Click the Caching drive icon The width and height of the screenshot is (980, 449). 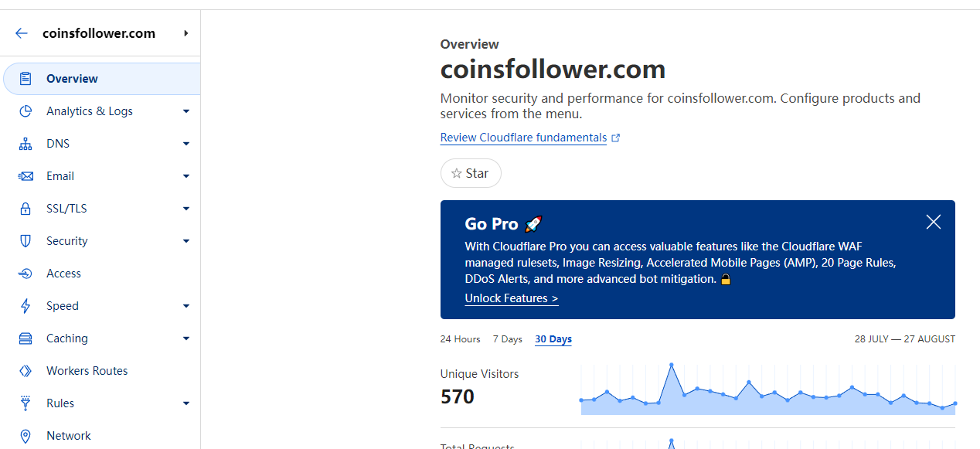[x=26, y=338]
